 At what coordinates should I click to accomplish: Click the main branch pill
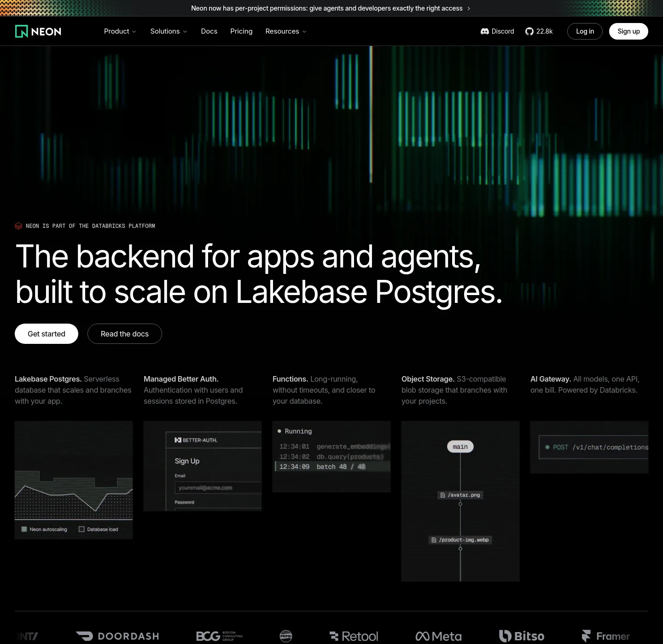460,447
